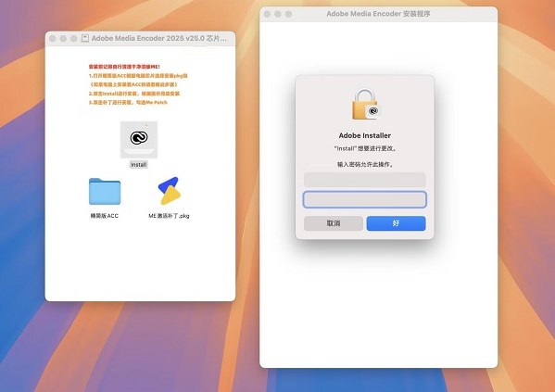
Task: Close the Adobe Media Encoder 2025 disk window
Action: click(x=53, y=38)
